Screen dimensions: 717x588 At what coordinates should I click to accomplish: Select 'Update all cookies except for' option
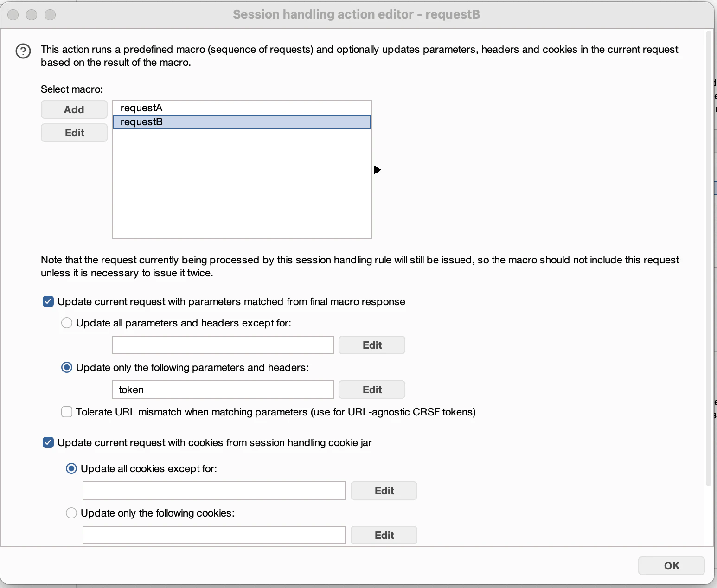tap(71, 468)
